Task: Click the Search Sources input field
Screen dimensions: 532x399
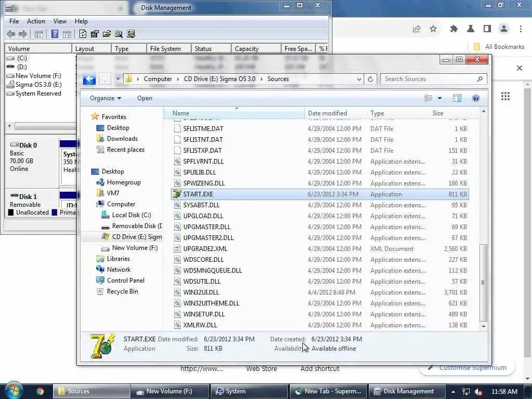Action: [434, 79]
